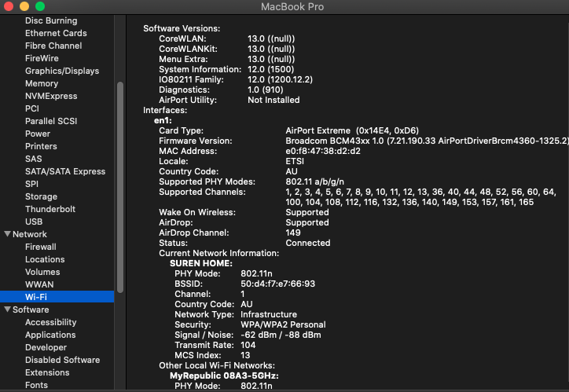The image size is (569, 392).
Task: Open Fonts under Software
Action: click(x=36, y=385)
